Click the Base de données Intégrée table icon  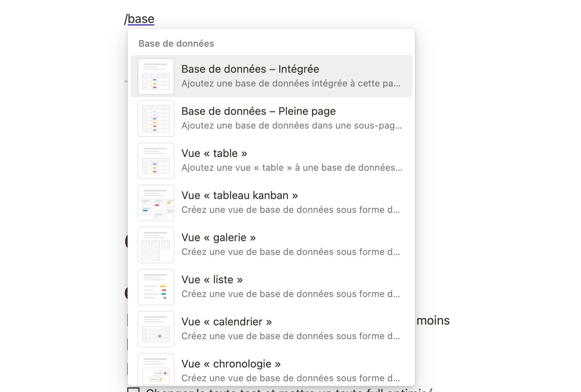[x=156, y=76]
